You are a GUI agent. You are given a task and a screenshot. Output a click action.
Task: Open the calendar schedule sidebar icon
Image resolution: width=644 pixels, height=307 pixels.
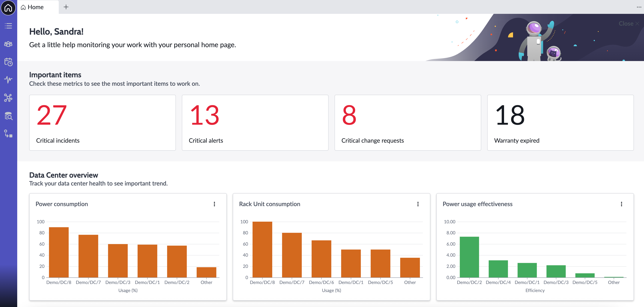[x=8, y=62]
